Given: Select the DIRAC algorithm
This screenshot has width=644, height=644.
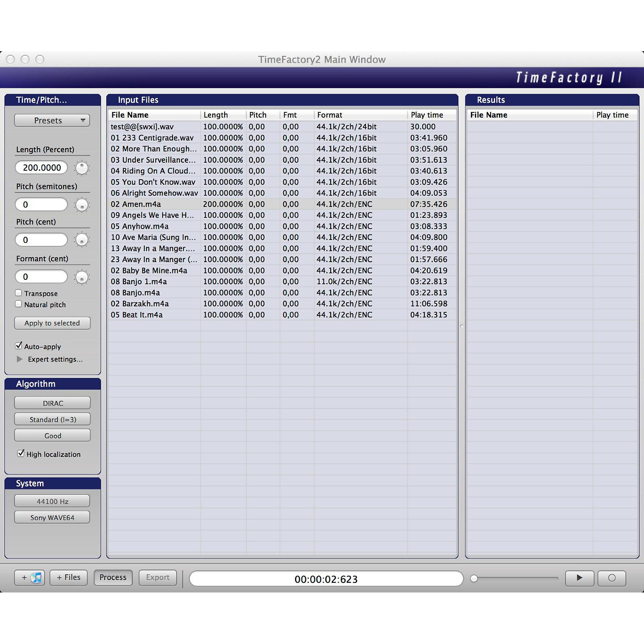Looking at the screenshot, I should point(52,403).
